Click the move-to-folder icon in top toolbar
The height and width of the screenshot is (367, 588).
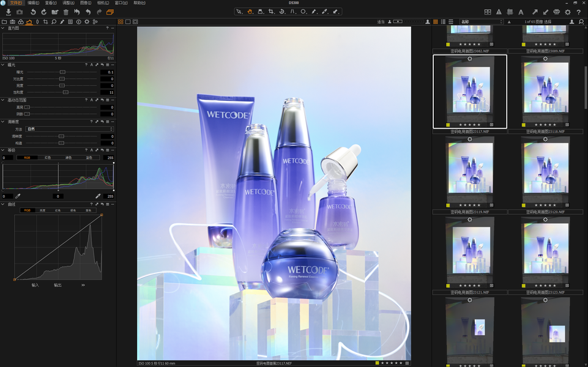[x=54, y=12]
